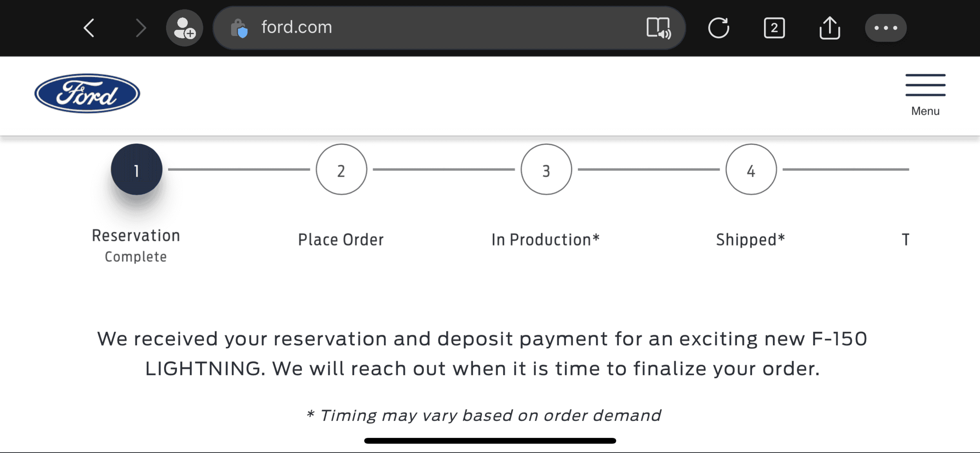Image resolution: width=980 pixels, height=453 pixels.
Task: Open the reader listen icon
Action: pos(658,28)
